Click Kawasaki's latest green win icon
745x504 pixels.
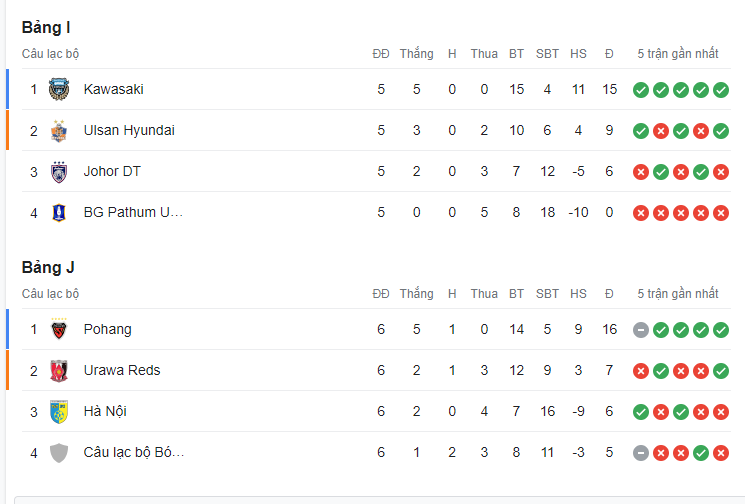coord(721,90)
